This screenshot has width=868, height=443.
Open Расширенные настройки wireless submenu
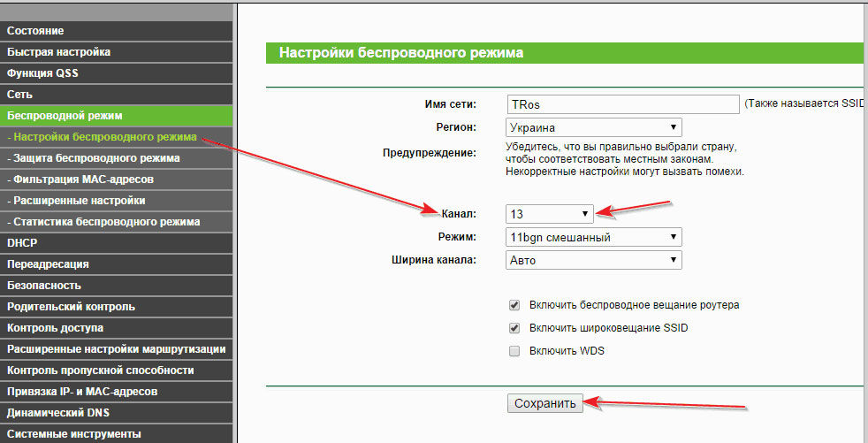117,201
